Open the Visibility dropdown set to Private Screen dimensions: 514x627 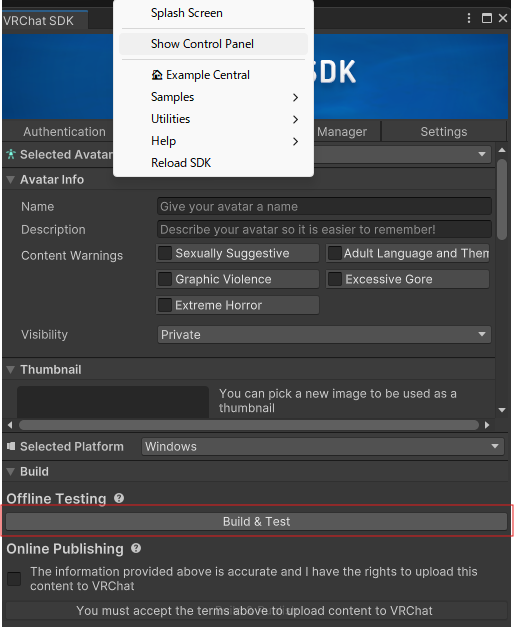coord(324,334)
